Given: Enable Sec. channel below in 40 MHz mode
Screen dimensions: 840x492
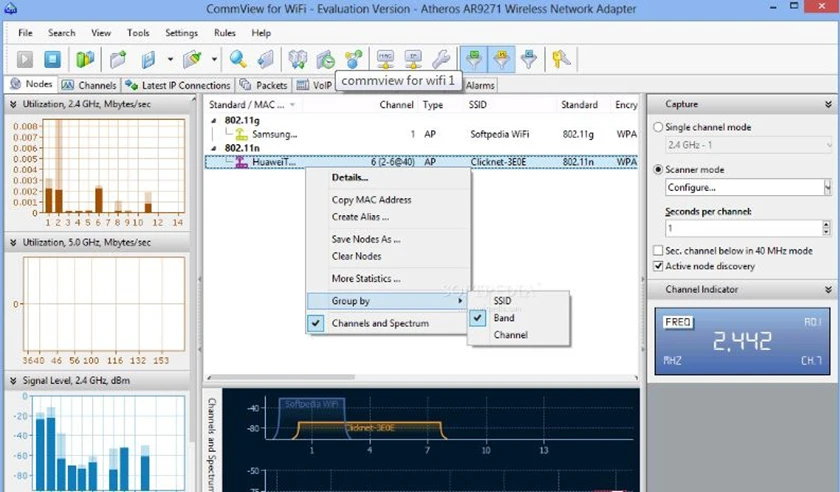Looking at the screenshot, I should point(658,250).
